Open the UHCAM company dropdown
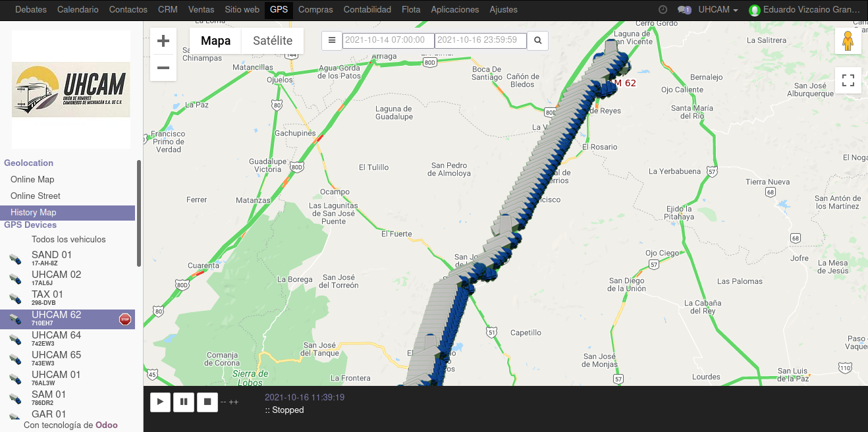The height and width of the screenshot is (432, 868). click(718, 10)
